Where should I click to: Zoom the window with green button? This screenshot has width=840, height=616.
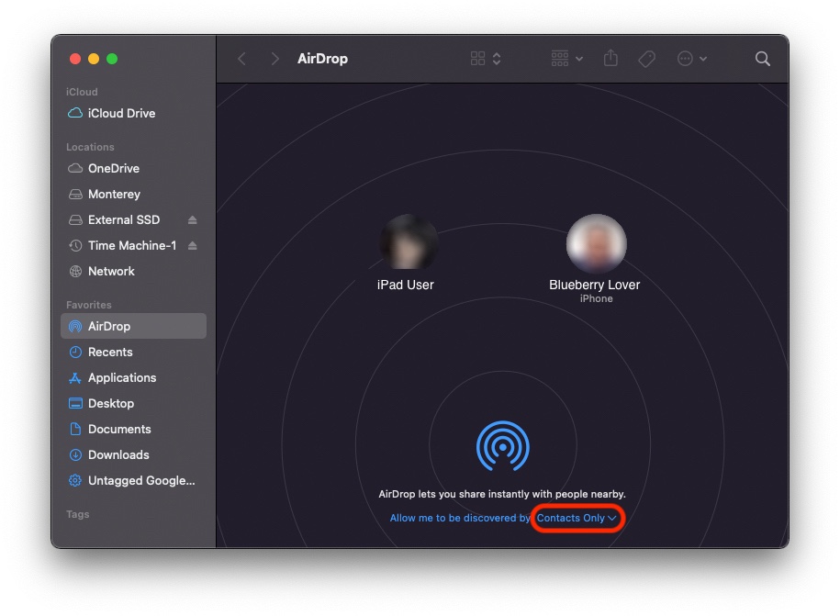(x=112, y=59)
